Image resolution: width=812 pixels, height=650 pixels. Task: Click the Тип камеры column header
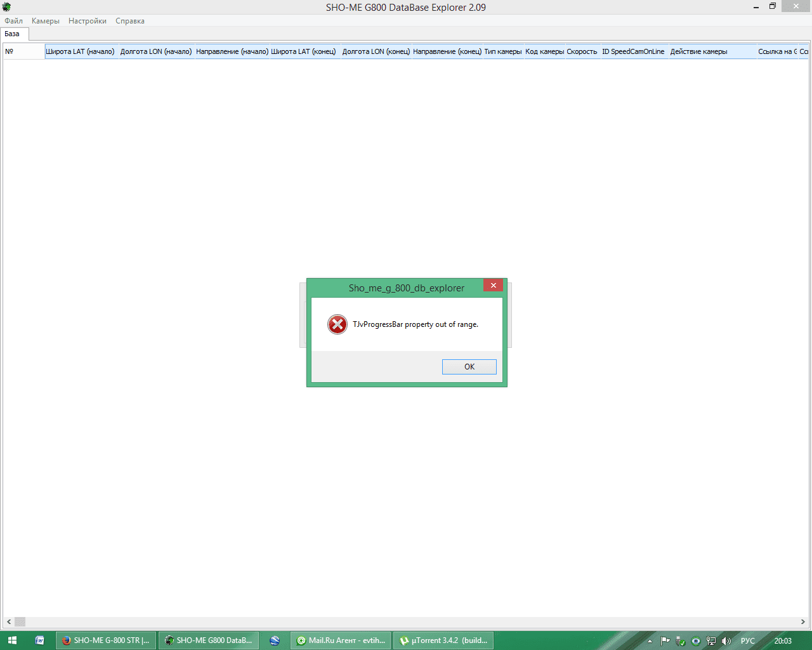point(503,52)
